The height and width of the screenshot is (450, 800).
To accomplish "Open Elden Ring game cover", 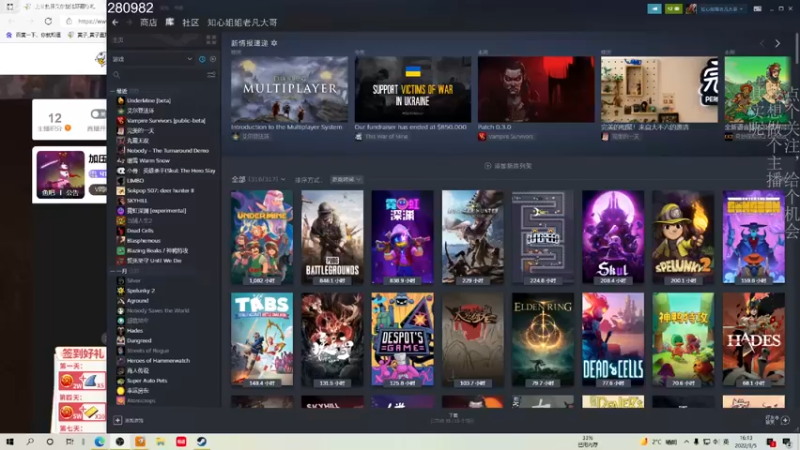I will [543, 339].
